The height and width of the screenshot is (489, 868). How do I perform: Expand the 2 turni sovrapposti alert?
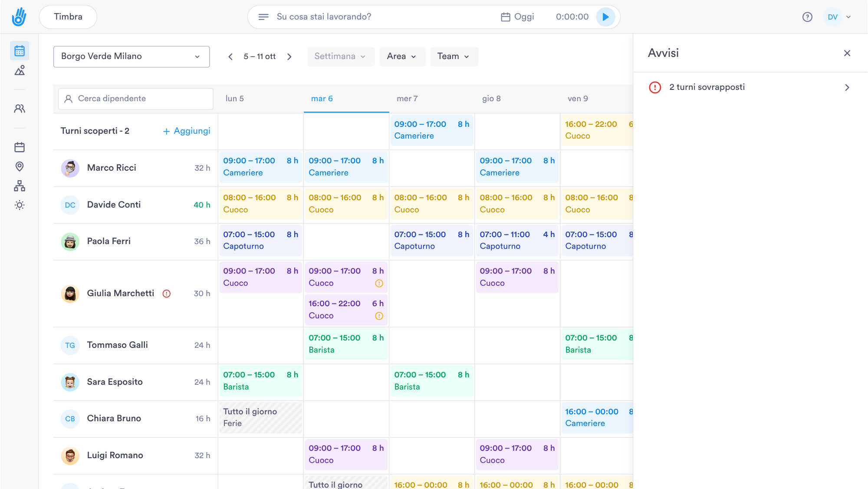(750, 87)
